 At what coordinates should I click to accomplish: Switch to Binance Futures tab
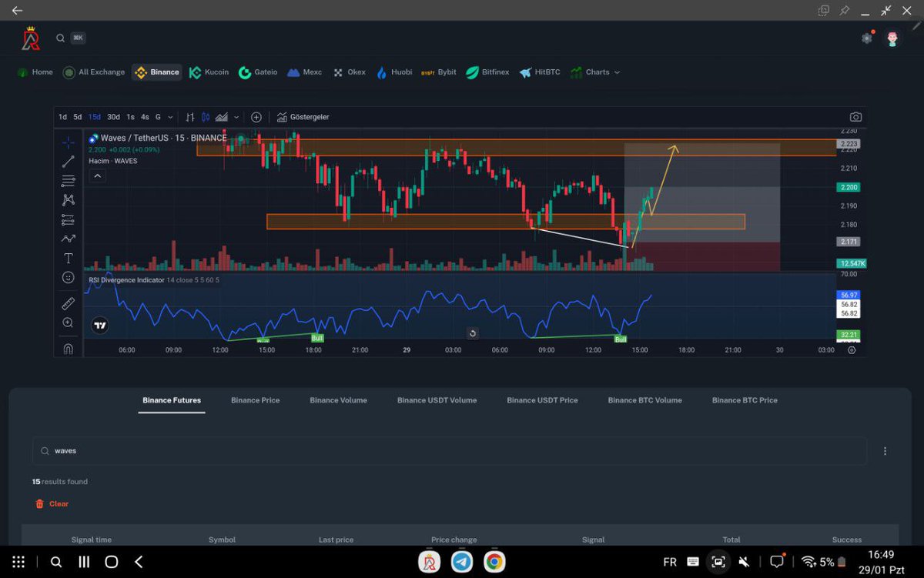(x=172, y=400)
